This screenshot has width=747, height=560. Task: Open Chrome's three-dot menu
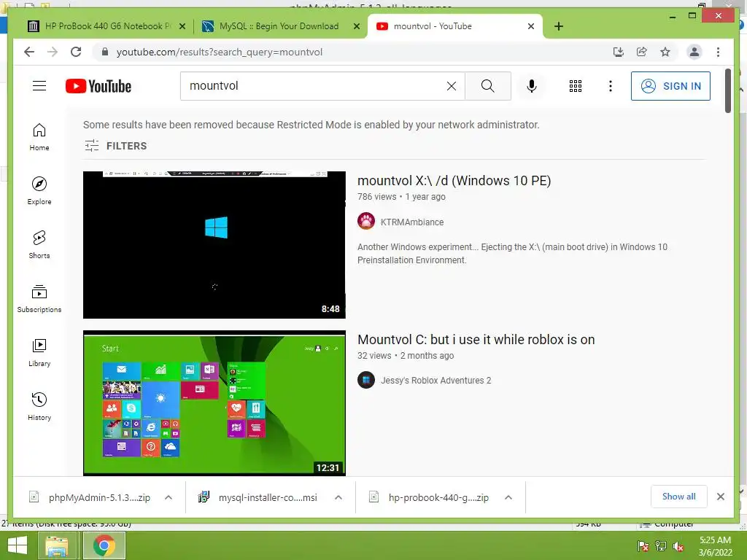coord(718,52)
